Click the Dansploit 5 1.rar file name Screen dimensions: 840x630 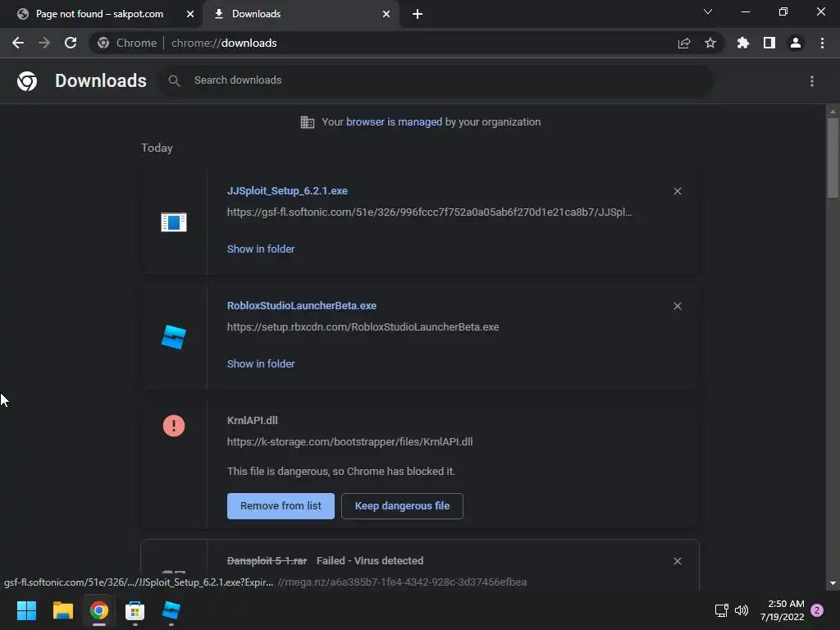tap(267, 561)
